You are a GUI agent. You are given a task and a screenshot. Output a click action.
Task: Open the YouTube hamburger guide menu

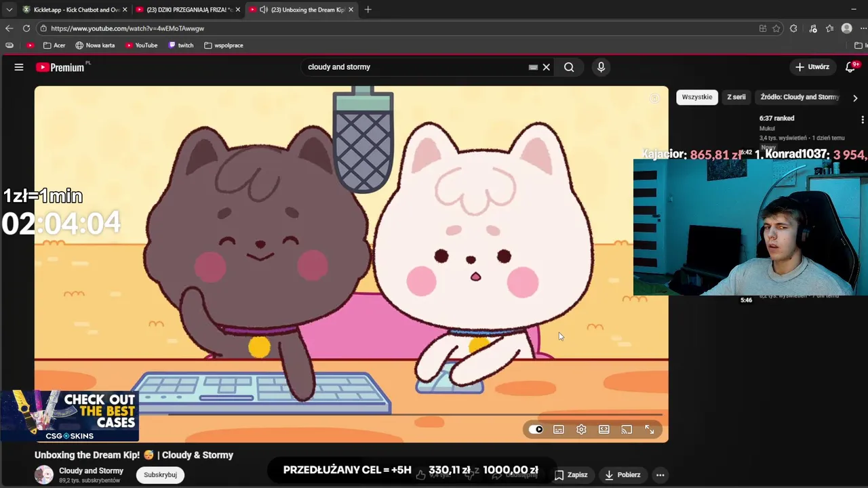[19, 67]
